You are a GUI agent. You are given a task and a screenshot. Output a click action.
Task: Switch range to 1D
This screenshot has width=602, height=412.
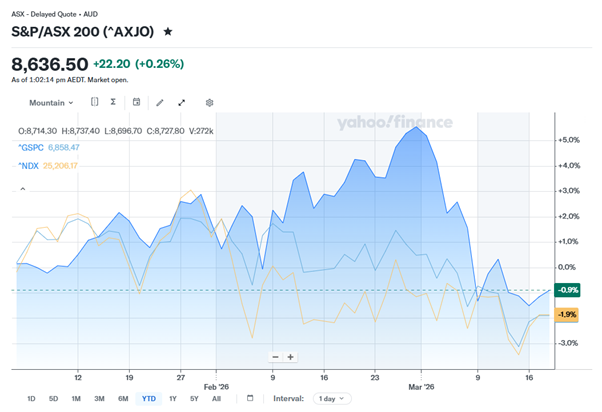[31, 399]
